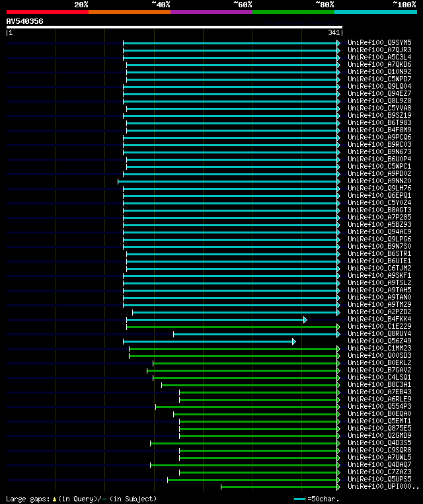Select the UniRef100_A9PCQ6 label
Screen dimensions: 423x504
[x=379, y=138]
